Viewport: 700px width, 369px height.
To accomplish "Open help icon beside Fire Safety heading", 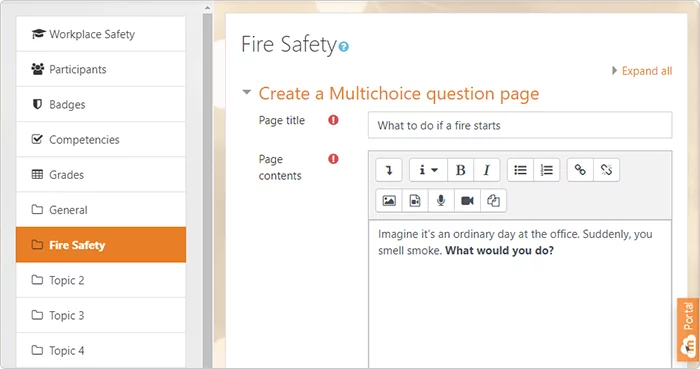I will (x=343, y=46).
